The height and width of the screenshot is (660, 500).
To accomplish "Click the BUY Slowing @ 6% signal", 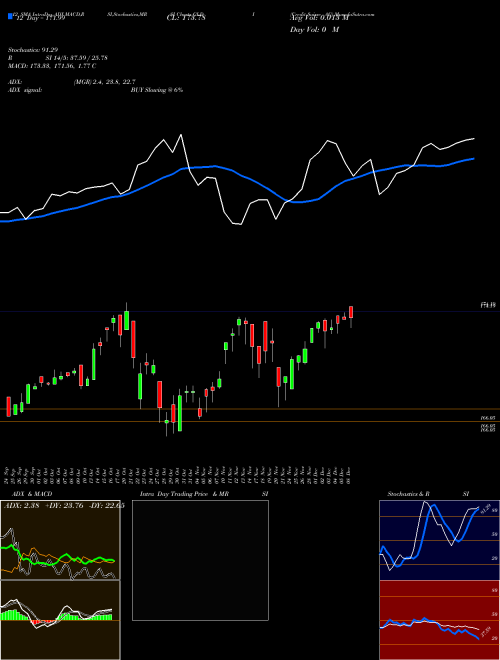I will click(157, 90).
